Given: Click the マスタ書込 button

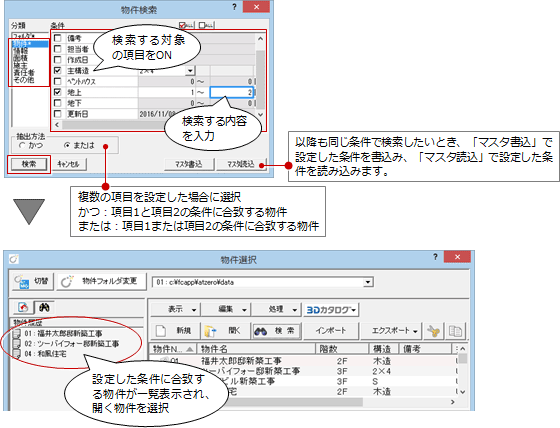Looking at the screenshot, I should (x=189, y=164).
